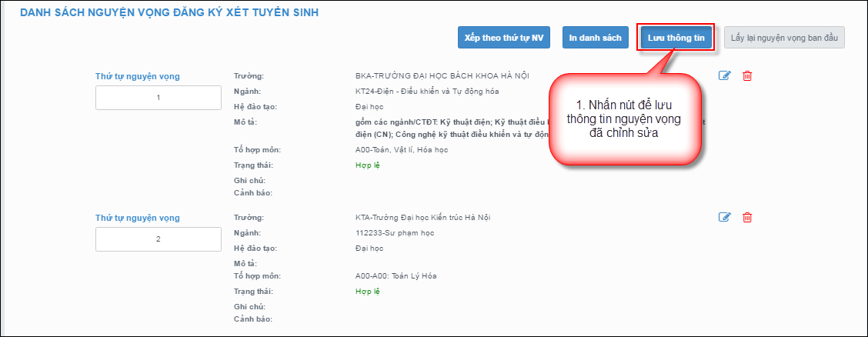Click the second 'Thứ tự nguyện vọng' label
Screen dimensions: 868x337
point(138,218)
